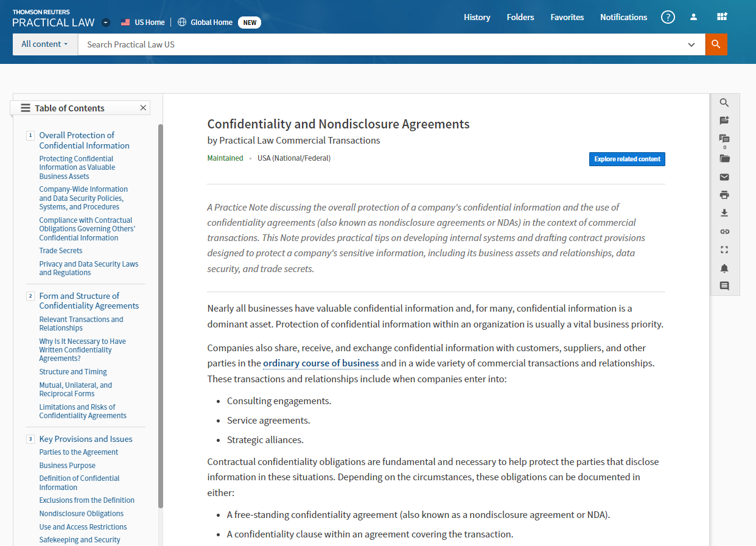This screenshot has width=756, height=546.
Task: Click the search-in-document magnifier icon
Action: pos(724,103)
